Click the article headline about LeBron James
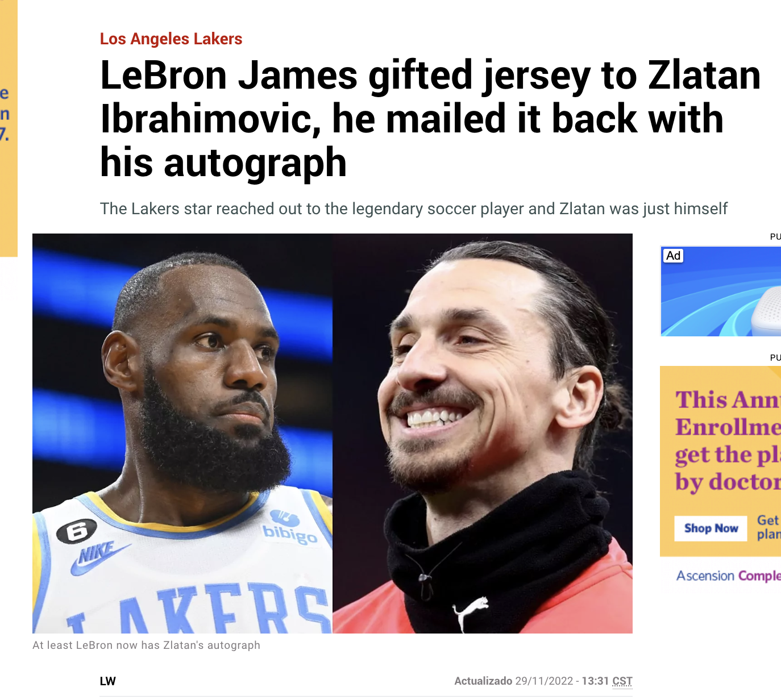This screenshot has width=781, height=700. tap(430, 119)
